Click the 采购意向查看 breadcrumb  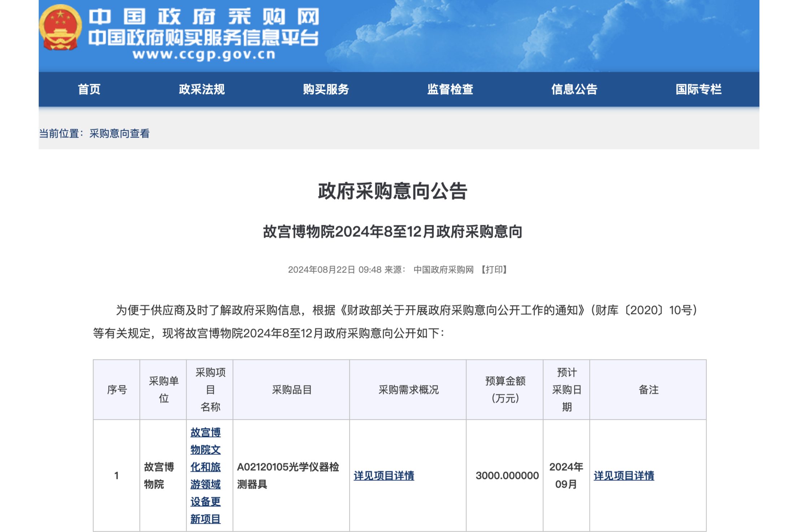(x=120, y=134)
